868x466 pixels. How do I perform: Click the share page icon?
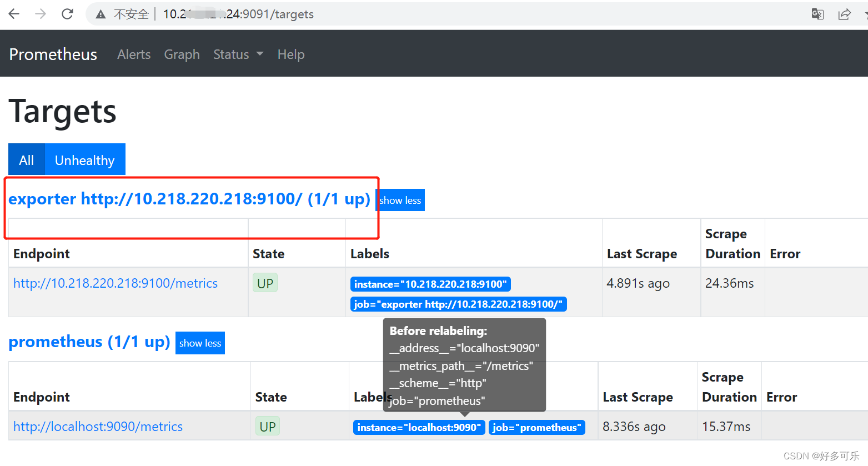844,14
